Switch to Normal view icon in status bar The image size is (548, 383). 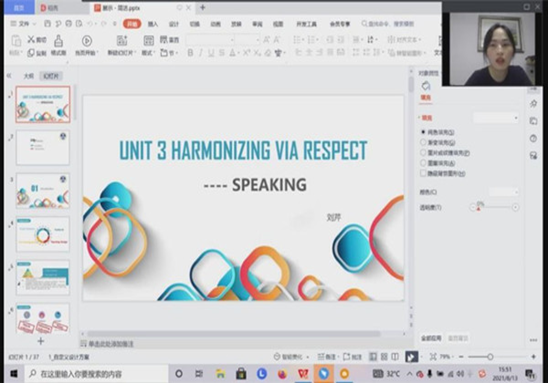tap(373, 356)
